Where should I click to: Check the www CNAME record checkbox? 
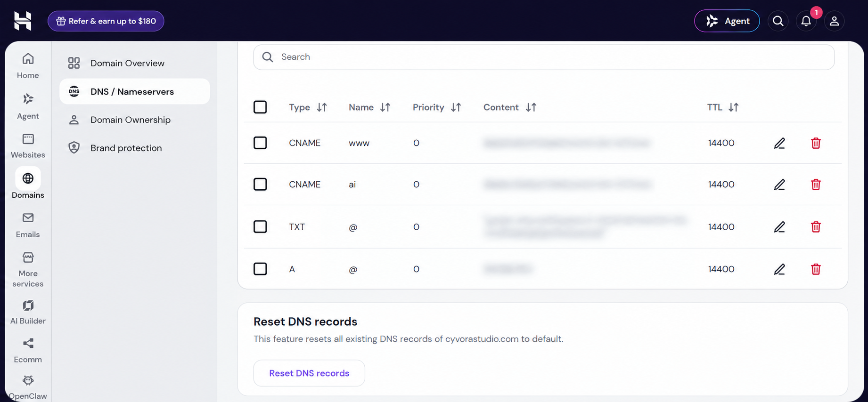point(260,143)
